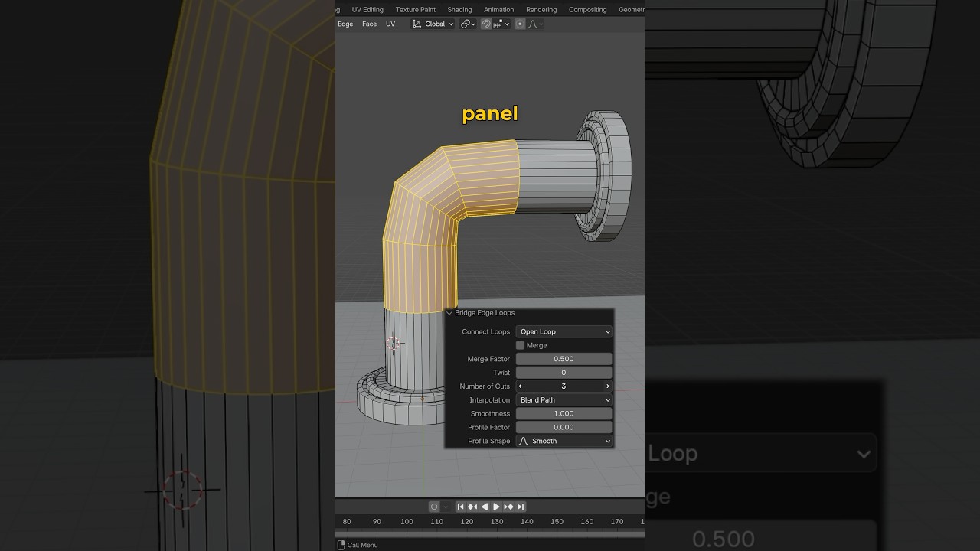Play the animation forward
Screen dimensions: 980x551
[x=496, y=507]
